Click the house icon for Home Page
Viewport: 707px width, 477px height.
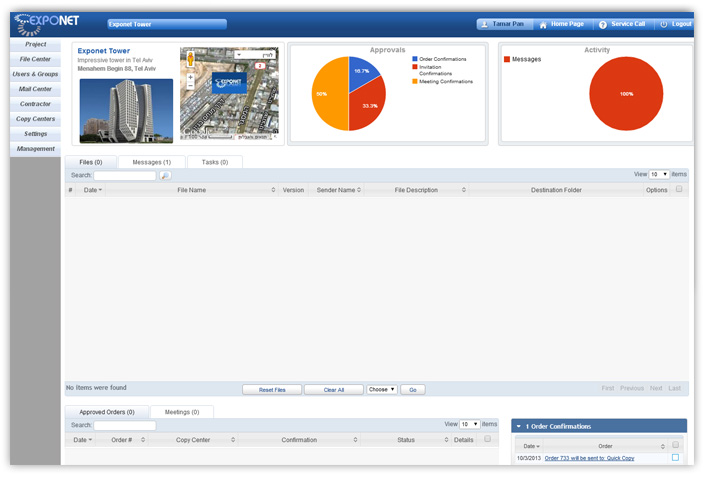coord(543,25)
